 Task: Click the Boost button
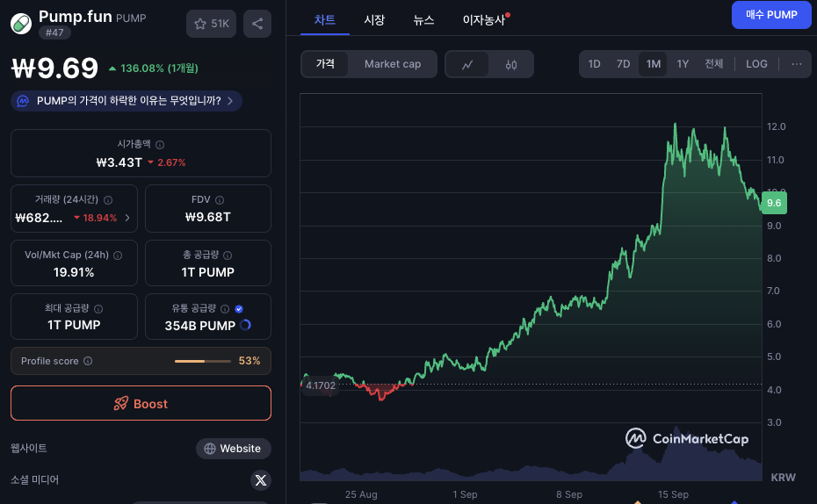[141, 404]
